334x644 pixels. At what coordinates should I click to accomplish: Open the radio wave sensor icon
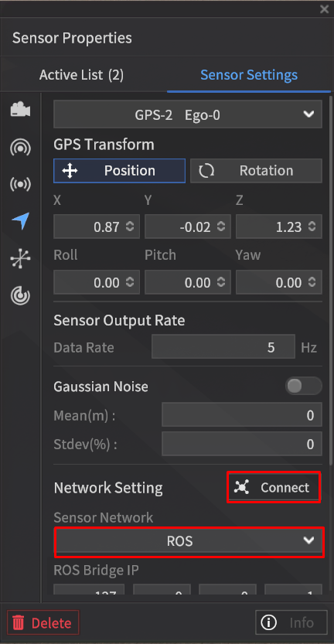21,185
